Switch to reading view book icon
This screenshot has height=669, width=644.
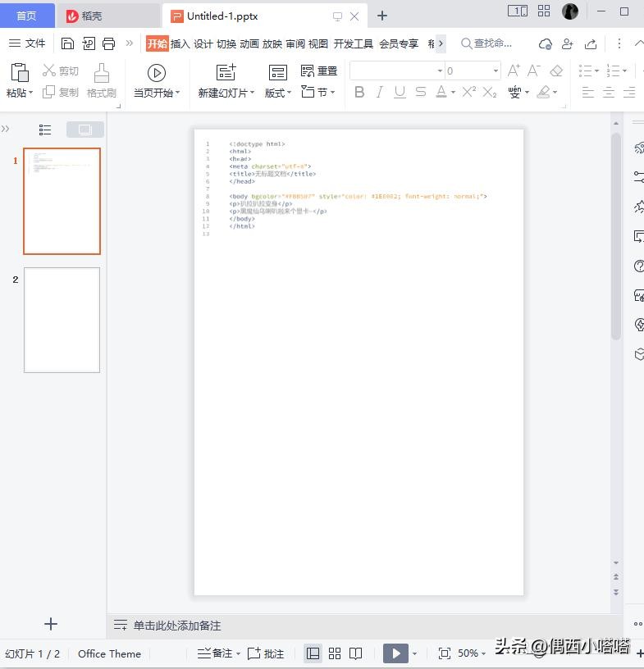(x=355, y=653)
